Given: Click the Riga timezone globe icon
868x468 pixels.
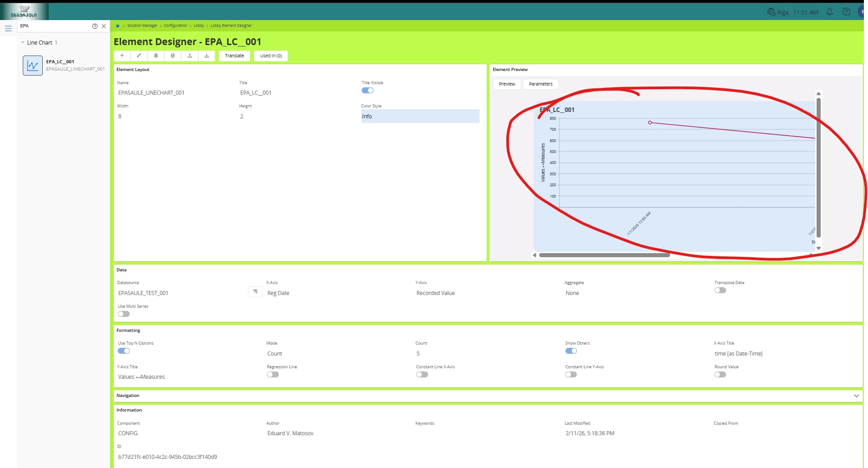Looking at the screenshot, I should 771,12.
